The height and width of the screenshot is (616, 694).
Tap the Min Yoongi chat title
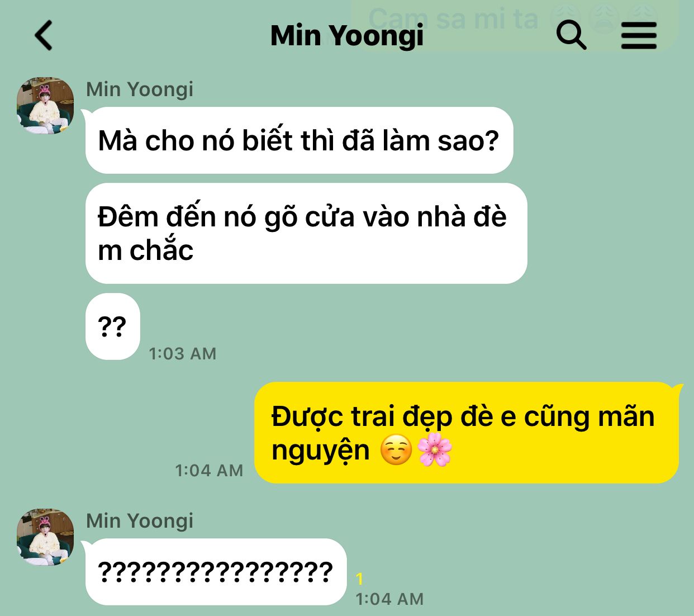[346, 36]
